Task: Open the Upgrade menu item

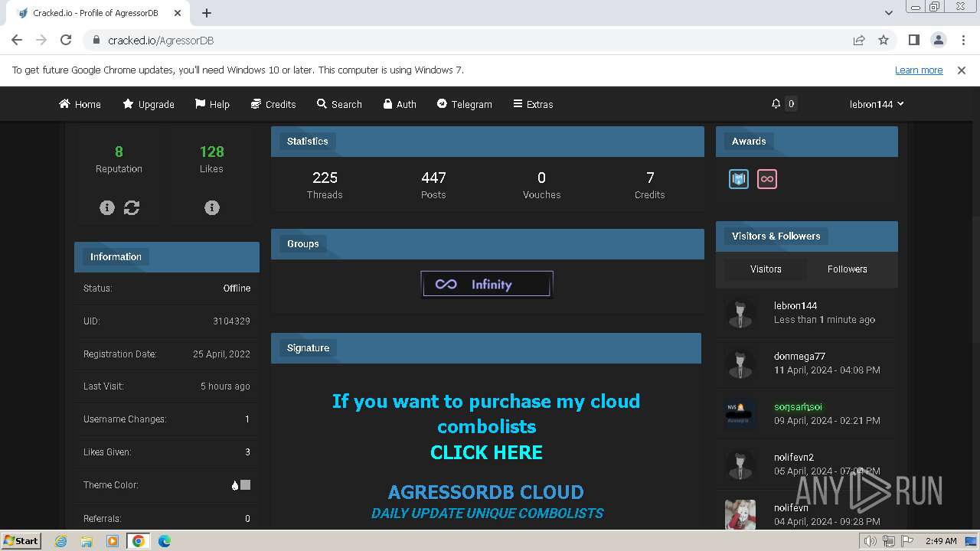Action: tap(149, 104)
